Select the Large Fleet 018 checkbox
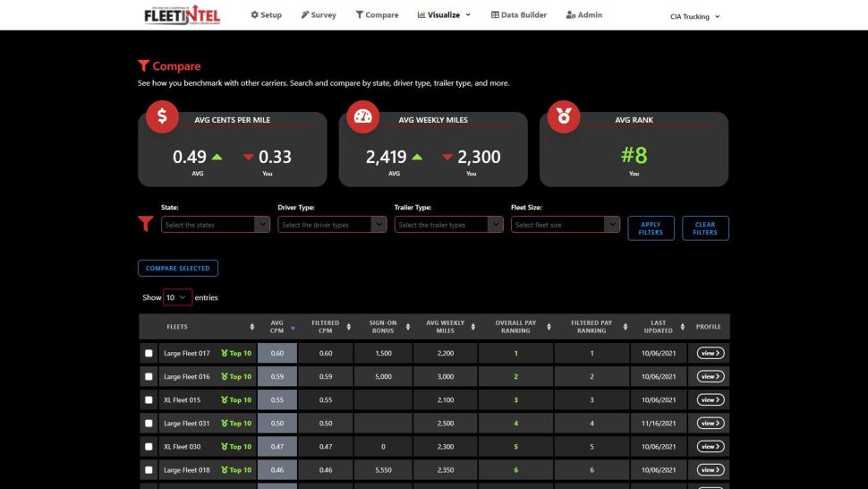 pyautogui.click(x=149, y=470)
